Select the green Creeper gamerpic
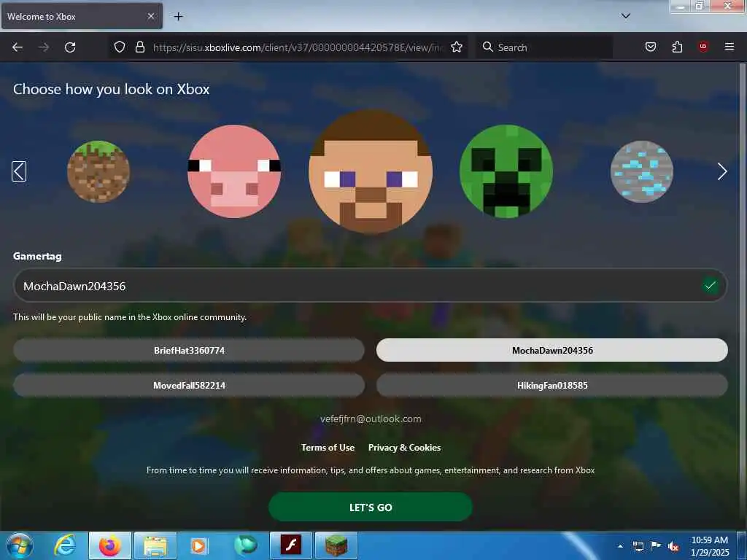Image resolution: width=747 pixels, height=560 pixels. click(506, 171)
